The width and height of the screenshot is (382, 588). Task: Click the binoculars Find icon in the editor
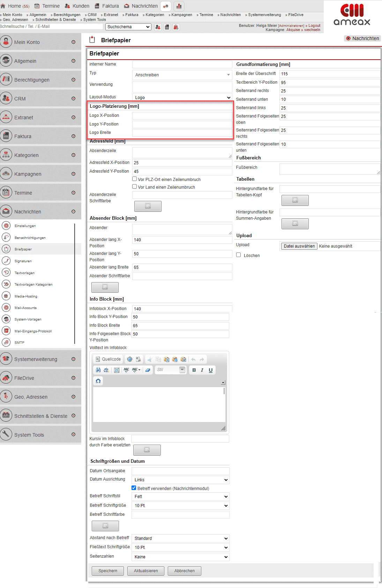point(98,370)
